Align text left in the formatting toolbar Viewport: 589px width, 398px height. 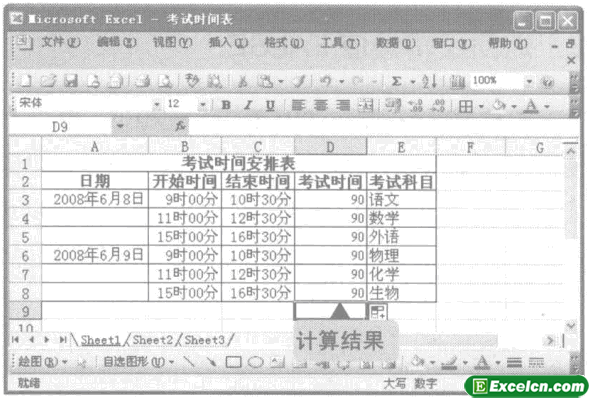click(x=298, y=106)
